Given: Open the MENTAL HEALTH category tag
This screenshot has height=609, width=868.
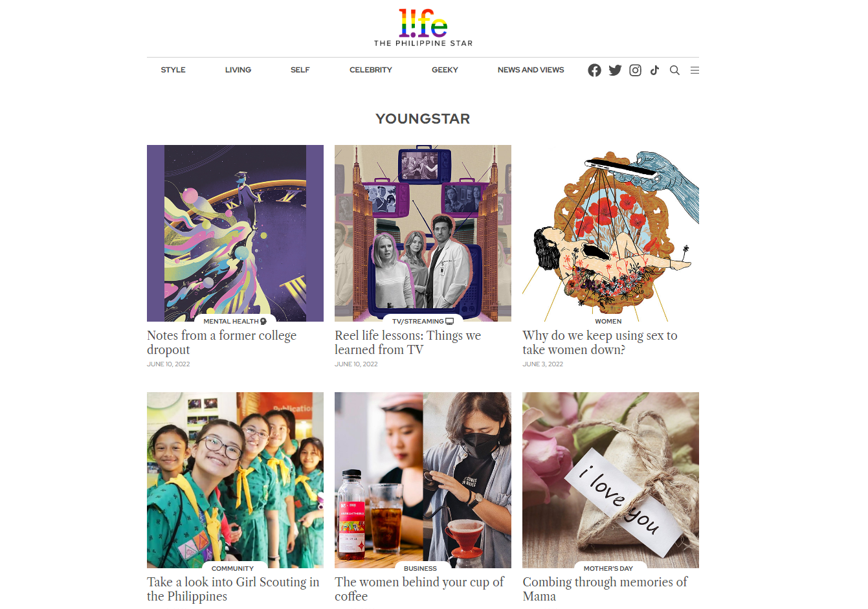Looking at the screenshot, I should pos(235,321).
